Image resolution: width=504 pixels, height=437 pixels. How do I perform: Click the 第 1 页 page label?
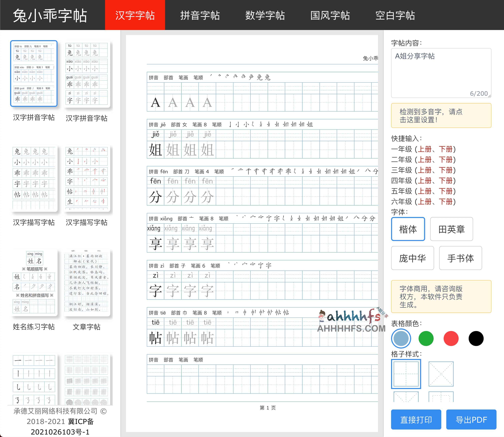pos(268,408)
